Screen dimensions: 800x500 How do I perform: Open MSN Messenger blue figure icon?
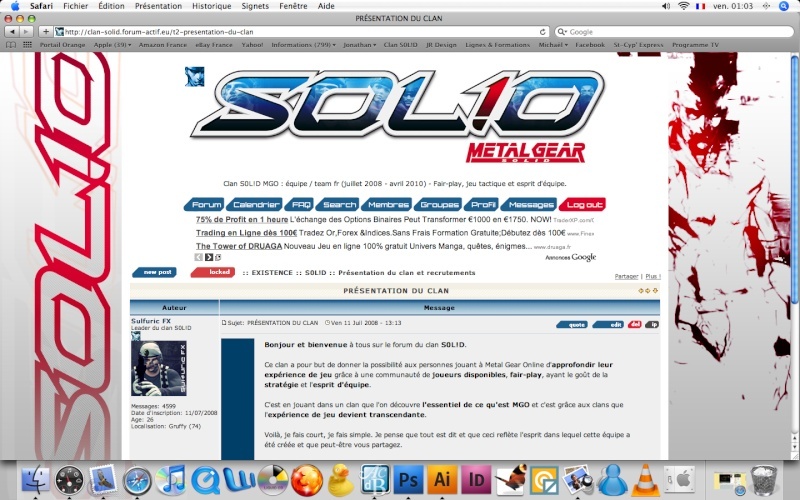point(612,480)
